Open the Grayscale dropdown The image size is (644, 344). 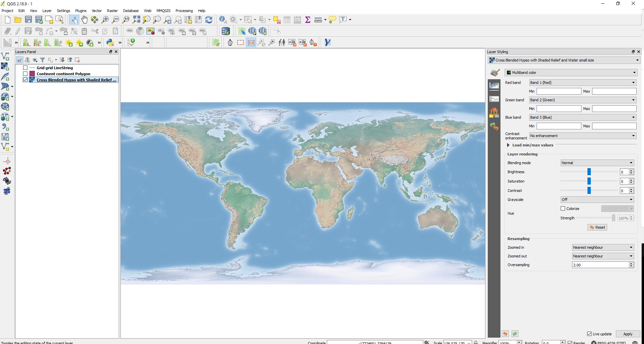(x=597, y=200)
